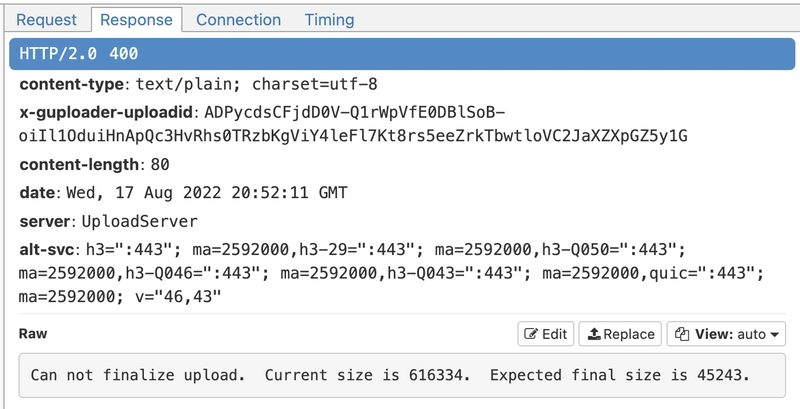
Task: Click inside the raw response body text
Action: pos(390,375)
